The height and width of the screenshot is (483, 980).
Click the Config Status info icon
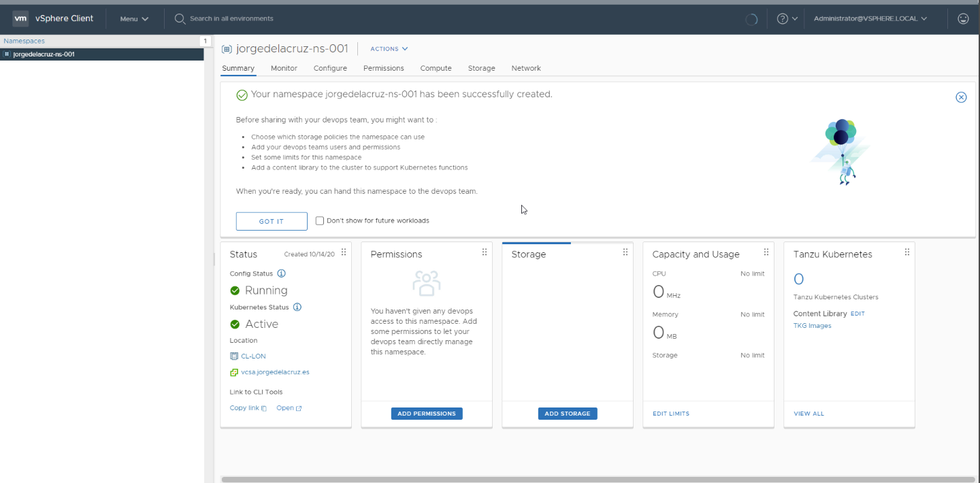281,273
